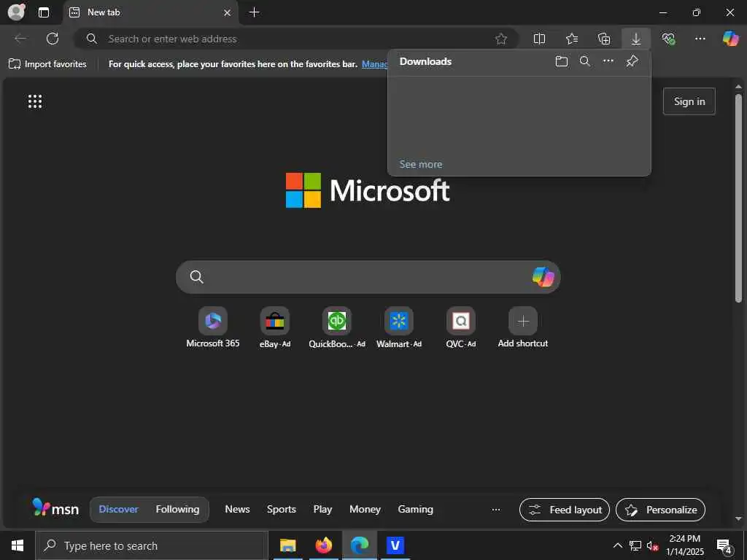Open the Sports feed tab

coord(281,509)
